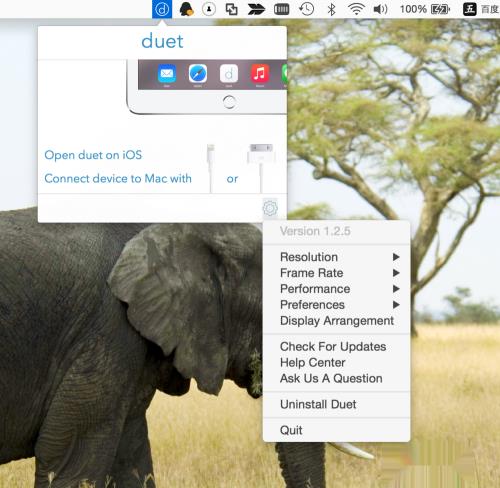Click the Performance label
Viewport: 500px width, 488px height.
tap(315, 289)
